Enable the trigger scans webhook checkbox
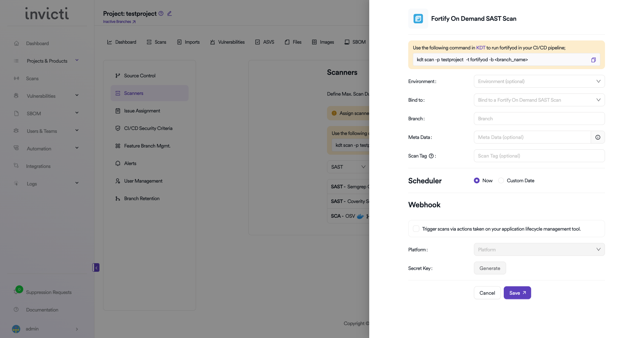Viewport: 644px width, 338px height. coord(416,229)
